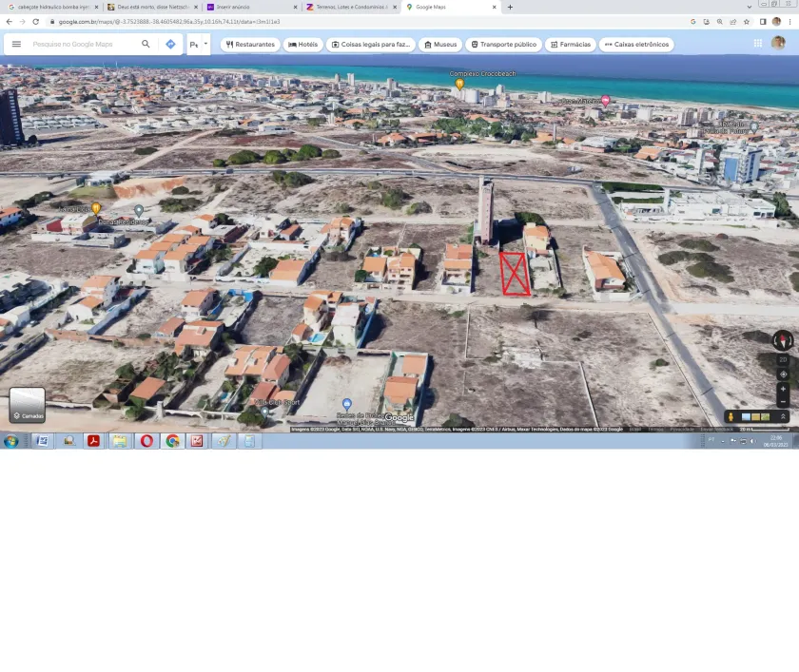Launch Chrome from the taskbar

pyautogui.click(x=171, y=440)
